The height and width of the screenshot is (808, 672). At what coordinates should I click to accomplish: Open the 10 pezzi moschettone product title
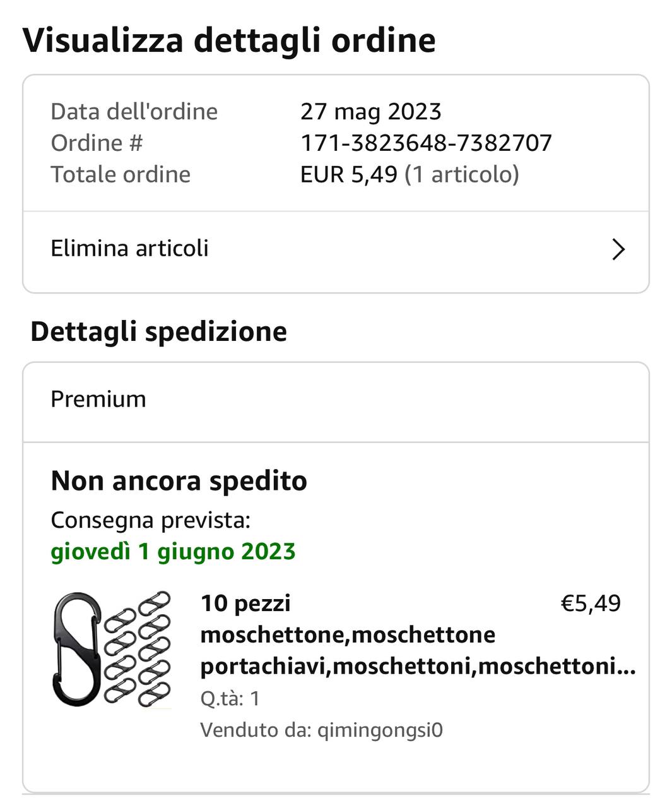(x=416, y=634)
